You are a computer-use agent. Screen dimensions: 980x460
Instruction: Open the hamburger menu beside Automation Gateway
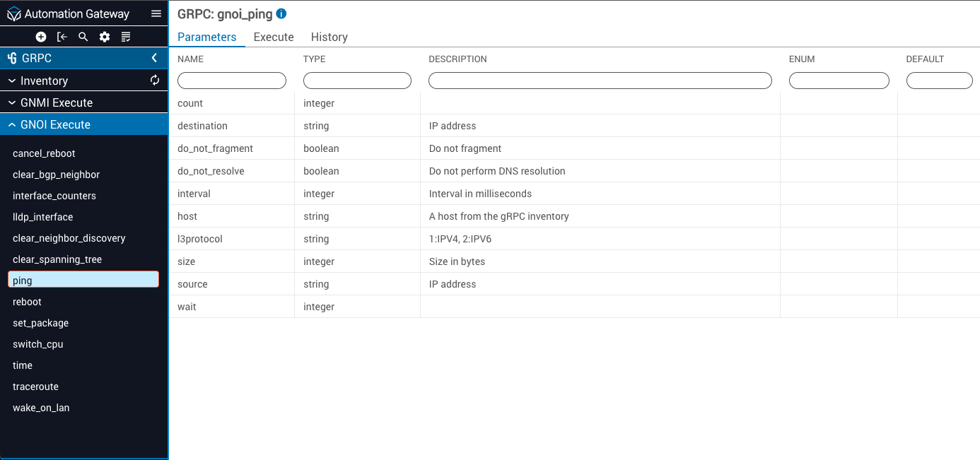point(156,13)
